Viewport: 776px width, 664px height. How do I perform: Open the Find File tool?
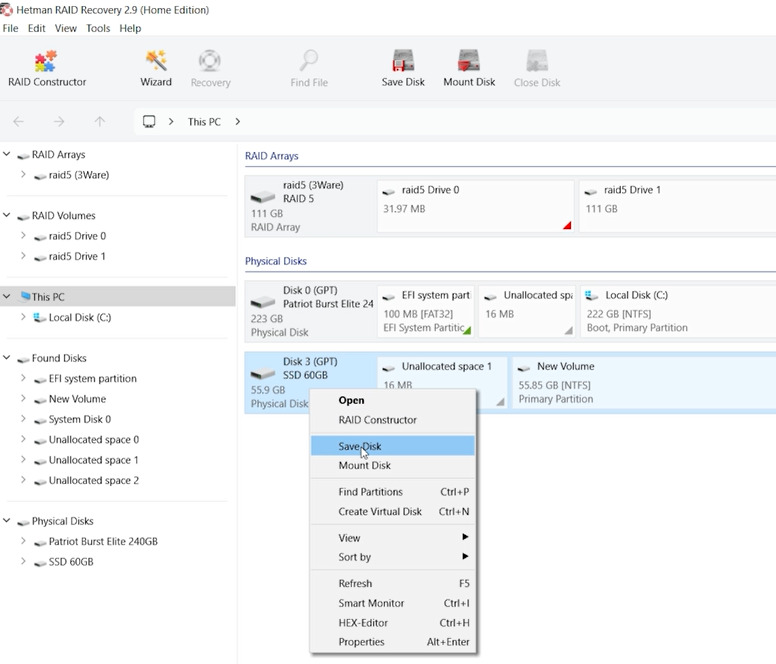(309, 69)
